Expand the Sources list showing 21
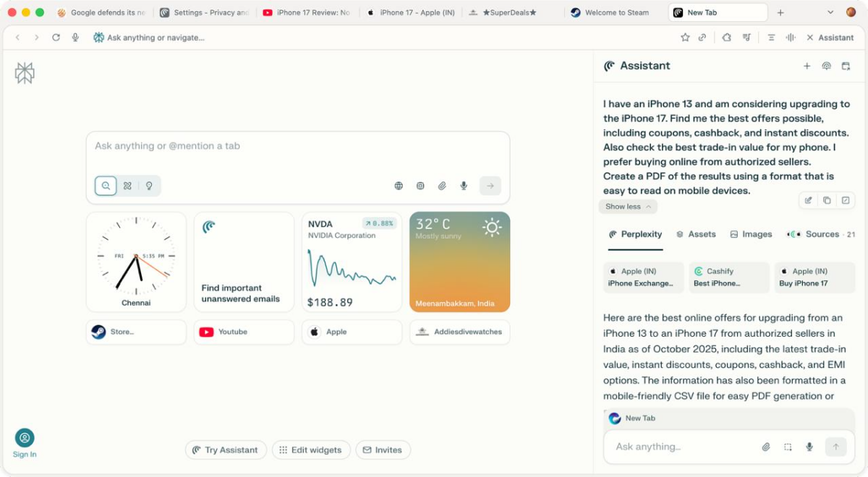868x477 pixels. pyautogui.click(x=821, y=234)
